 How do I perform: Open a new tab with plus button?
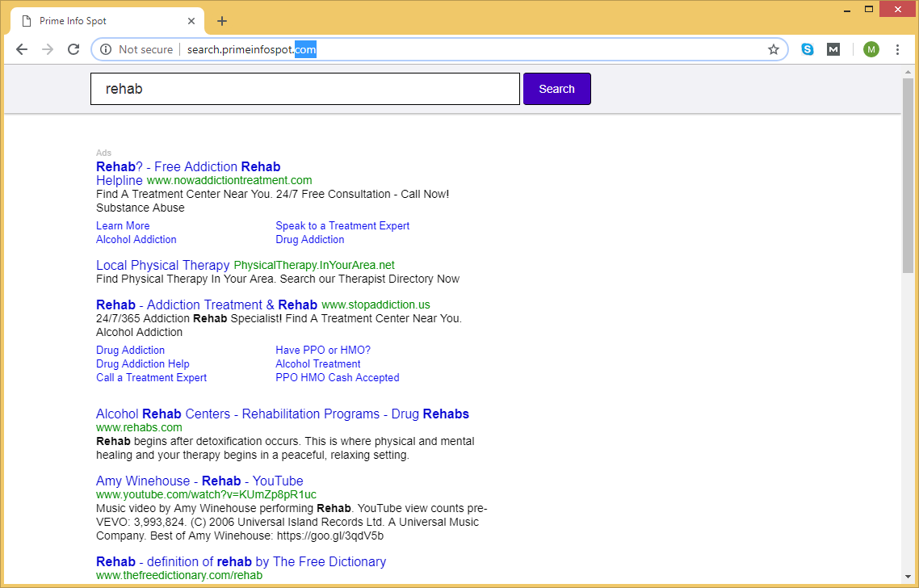(222, 21)
